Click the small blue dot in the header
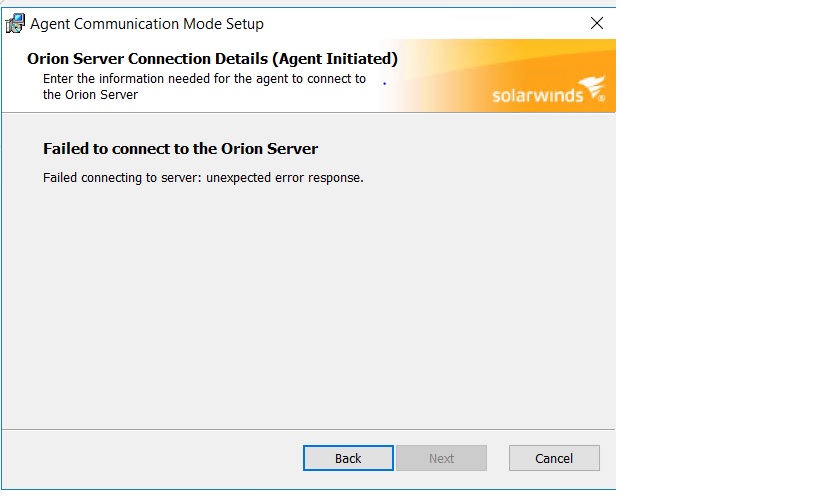Image resolution: width=819 pixels, height=496 pixels. (x=384, y=84)
